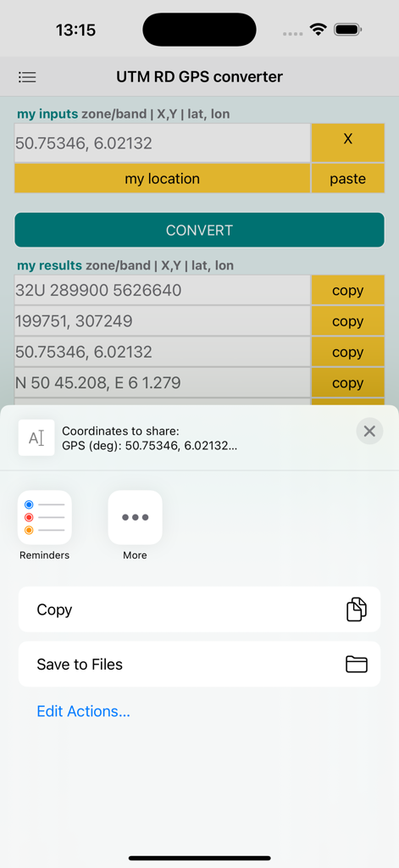Copy the 50.75346, 6.02132 result row
This screenshot has width=399, height=868.
(347, 352)
